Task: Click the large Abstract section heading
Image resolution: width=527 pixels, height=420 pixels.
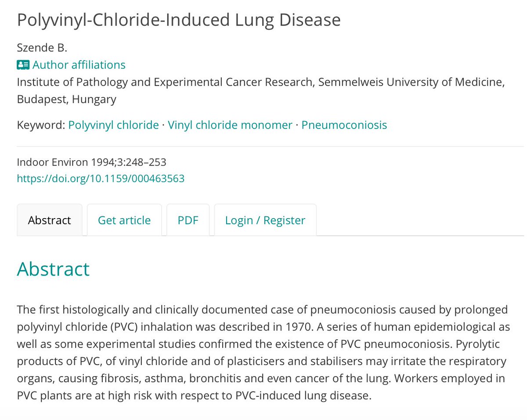Action: point(53,269)
